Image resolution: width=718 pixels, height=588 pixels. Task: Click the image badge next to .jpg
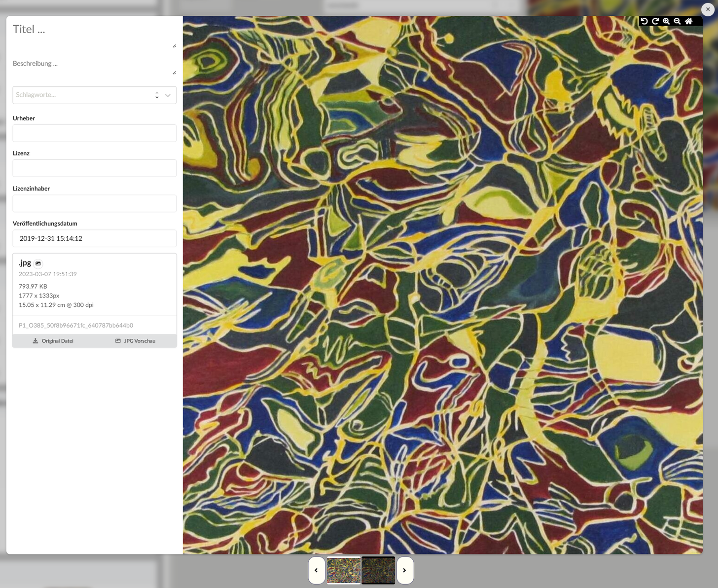pyautogui.click(x=38, y=263)
